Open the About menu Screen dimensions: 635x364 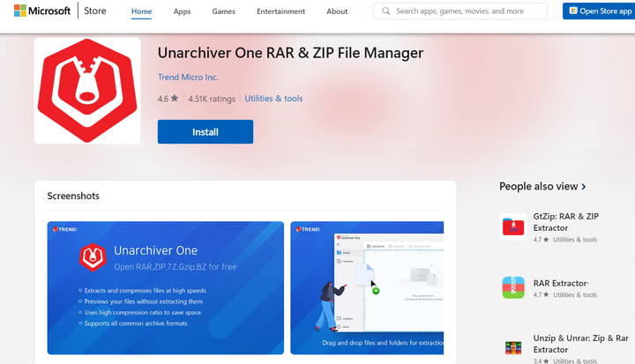[x=337, y=11]
